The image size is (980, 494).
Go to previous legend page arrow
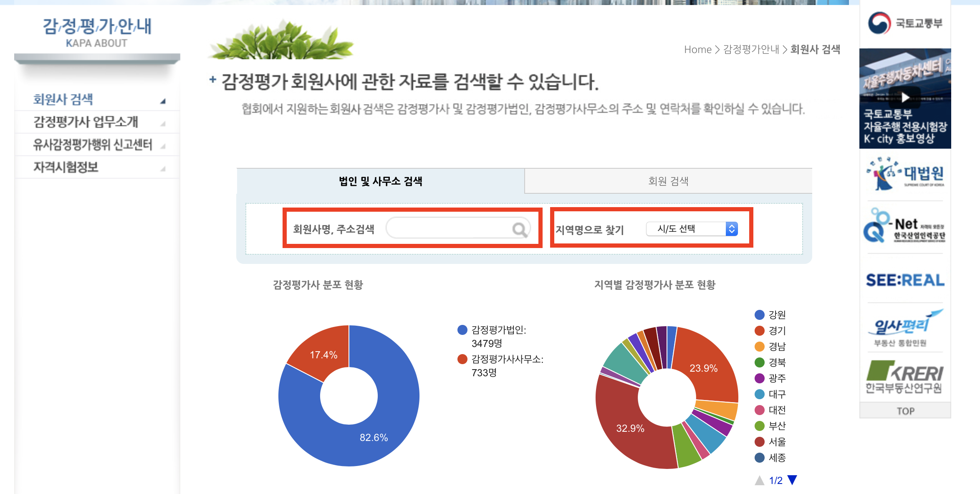click(760, 481)
